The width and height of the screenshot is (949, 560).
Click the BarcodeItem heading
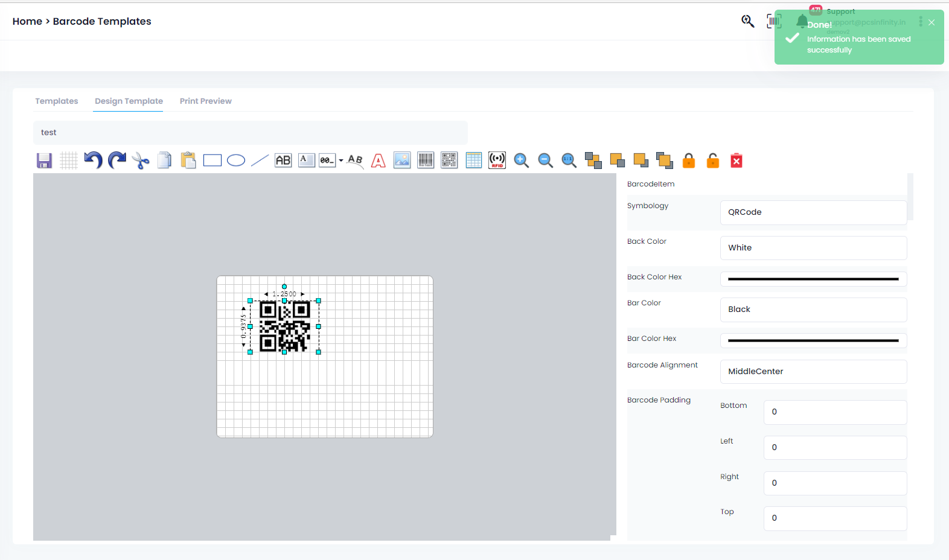(x=651, y=184)
